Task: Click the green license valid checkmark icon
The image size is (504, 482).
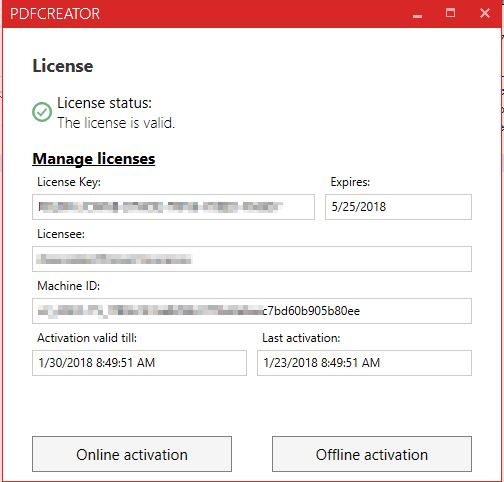Action: pyautogui.click(x=42, y=112)
